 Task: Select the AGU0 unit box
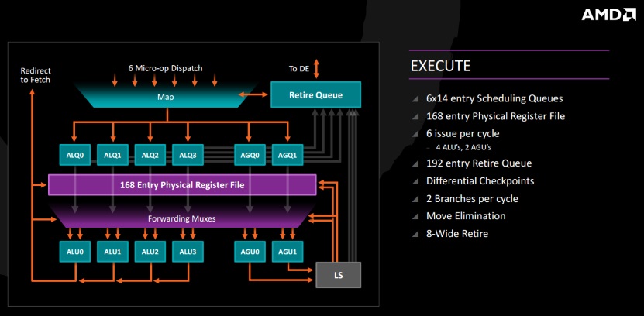(250, 252)
